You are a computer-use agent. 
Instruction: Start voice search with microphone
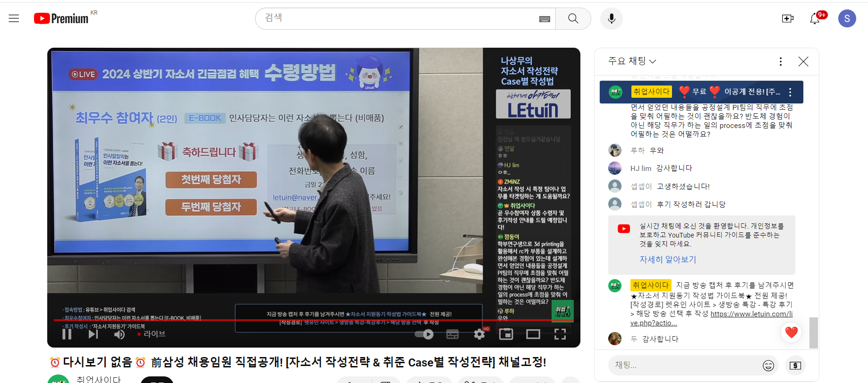612,18
